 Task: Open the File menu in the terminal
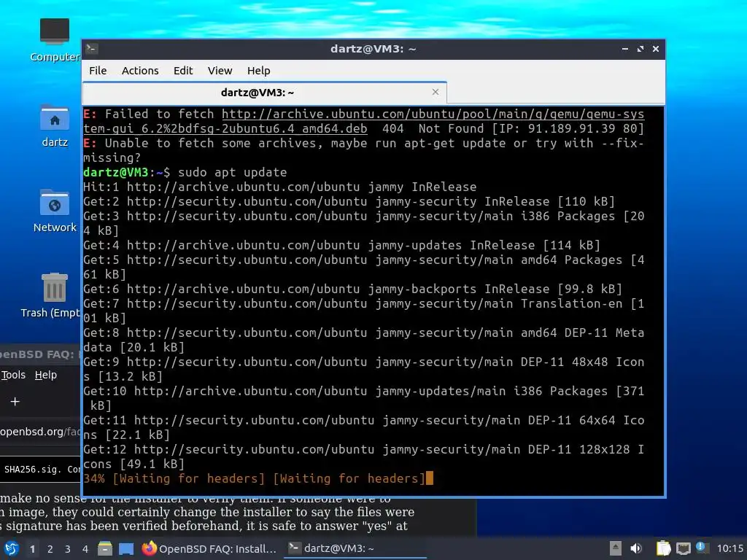coord(98,71)
